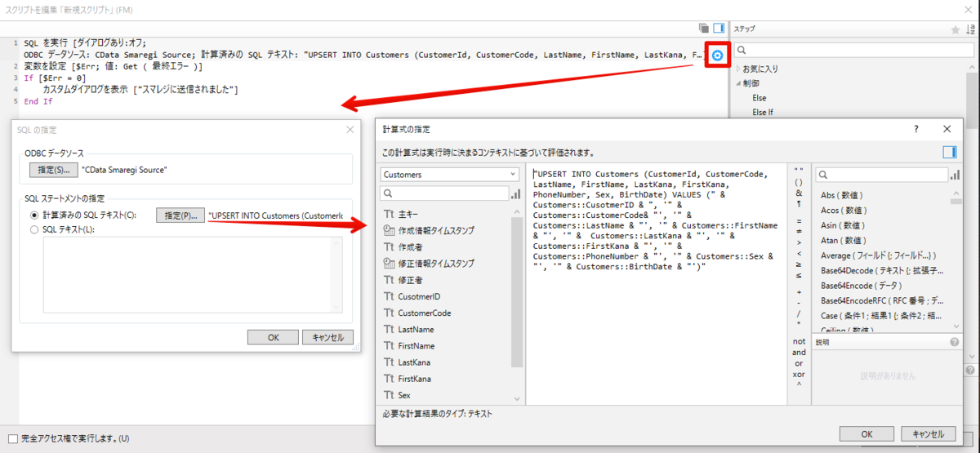Select the Else step in steps pane
Image resolution: width=980 pixels, height=453 pixels.
[759, 98]
